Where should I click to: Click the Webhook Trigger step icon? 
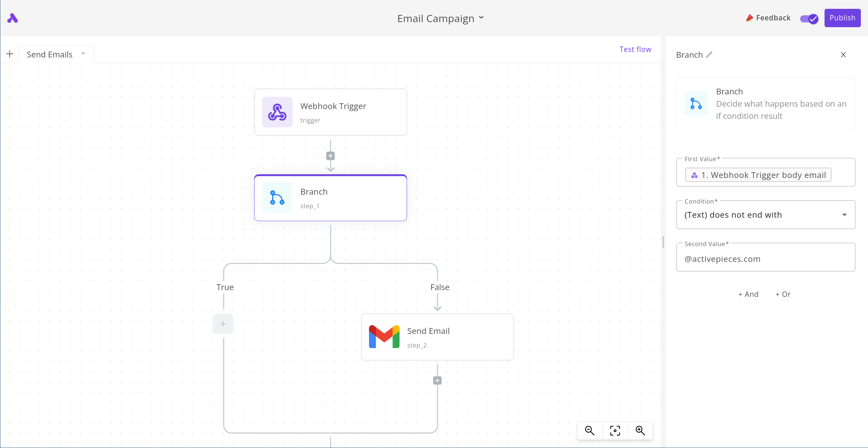tap(277, 112)
